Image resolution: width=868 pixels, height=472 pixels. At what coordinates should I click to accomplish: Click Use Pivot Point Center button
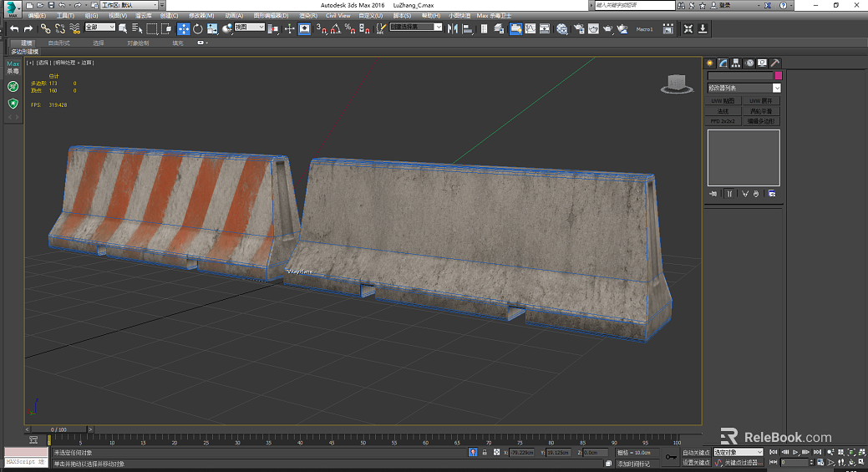(273, 28)
